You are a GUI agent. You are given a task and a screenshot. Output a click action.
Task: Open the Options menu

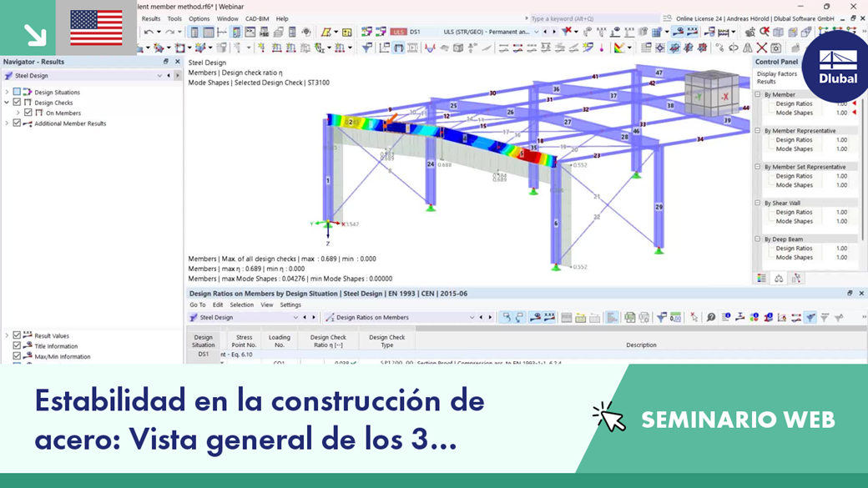(x=199, y=19)
